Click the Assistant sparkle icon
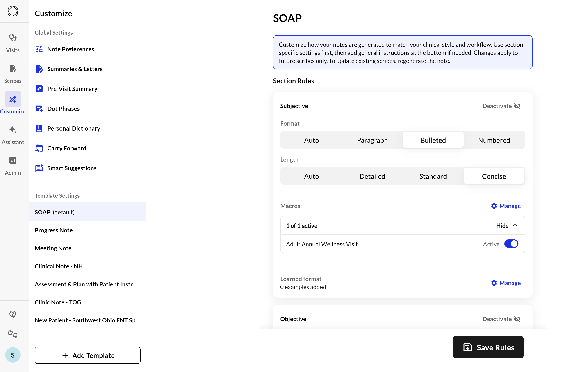Screen dimensions: 588x372 pyautogui.click(x=13, y=130)
